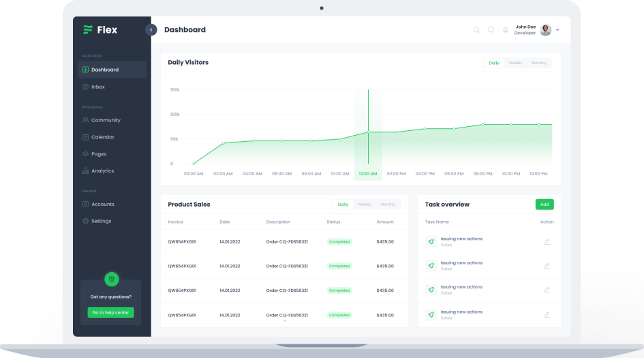
Task: Expand user menu chevron next to avatar
Action: pyautogui.click(x=557, y=30)
